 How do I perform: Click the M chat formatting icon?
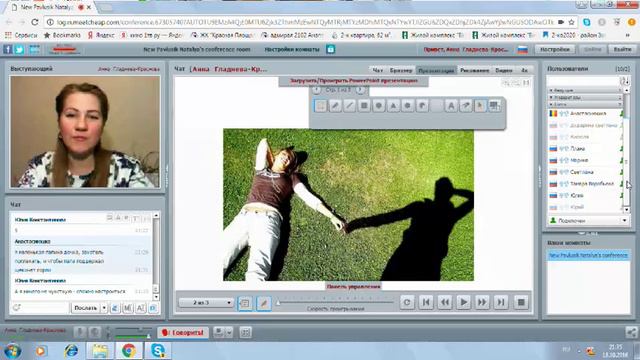(128, 308)
